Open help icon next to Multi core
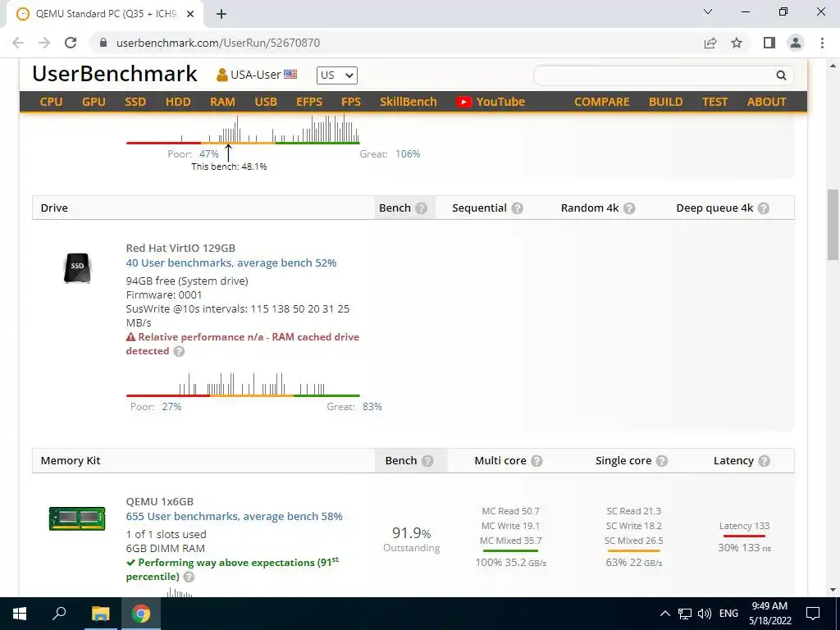The height and width of the screenshot is (630, 840). click(x=536, y=461)
